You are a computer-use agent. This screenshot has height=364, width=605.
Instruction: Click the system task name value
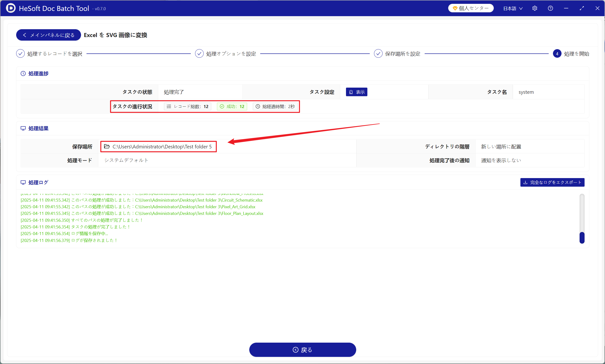pos(526,92)
